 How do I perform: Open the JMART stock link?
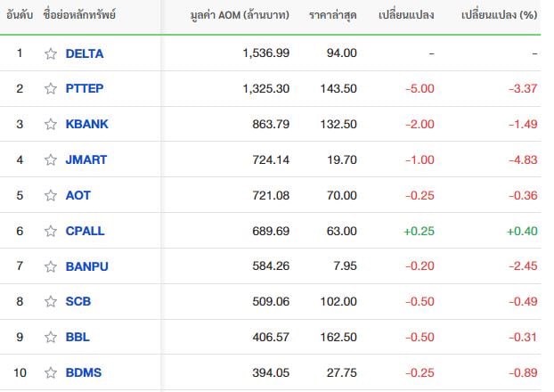[86, 159]
